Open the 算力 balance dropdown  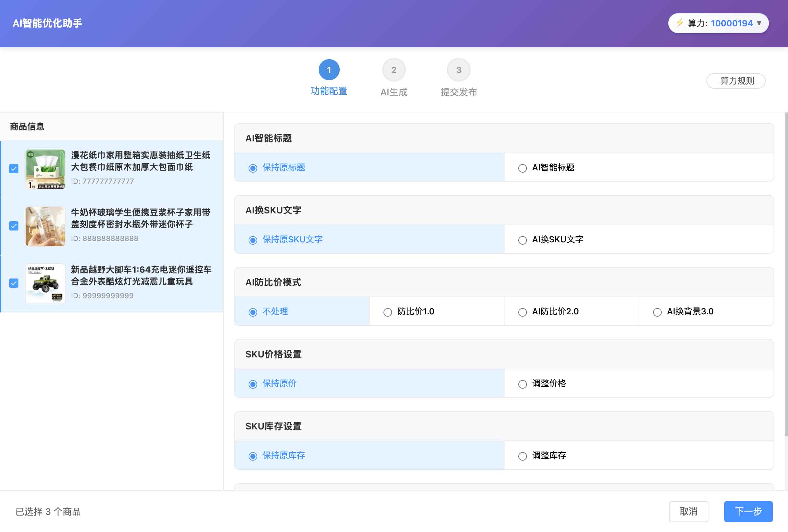[759, 23]
